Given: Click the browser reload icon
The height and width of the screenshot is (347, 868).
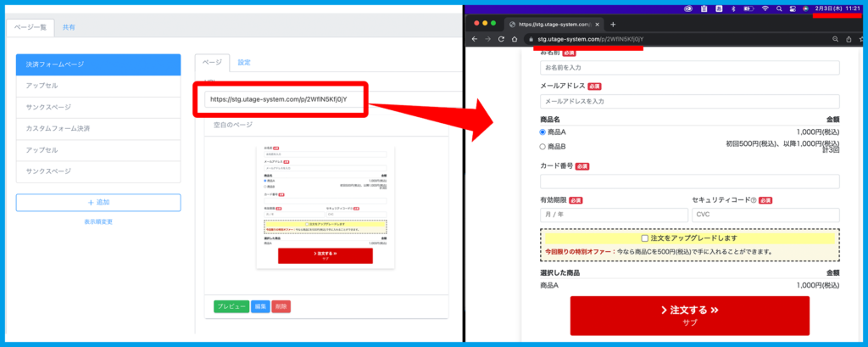Looking at the screenshot, I should [502, 39].
